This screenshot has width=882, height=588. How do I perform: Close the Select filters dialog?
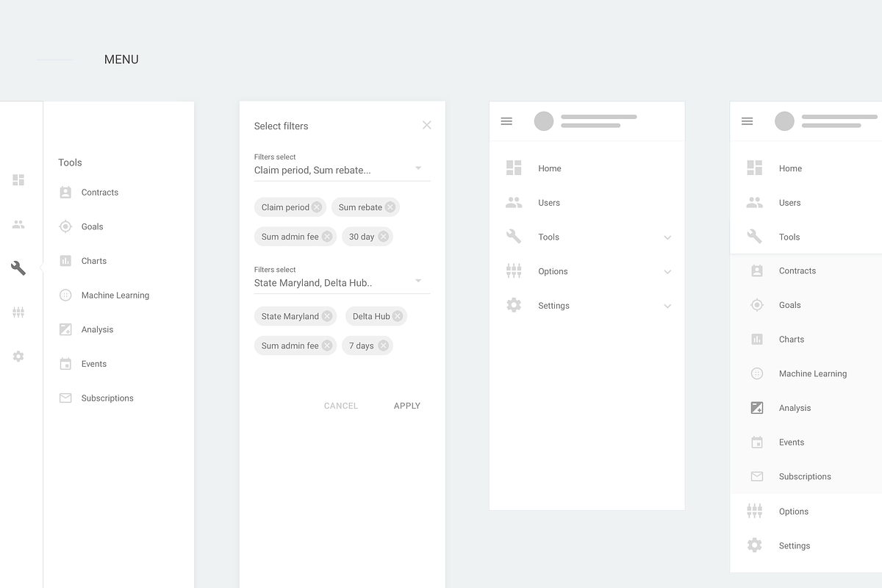[427, 125]
